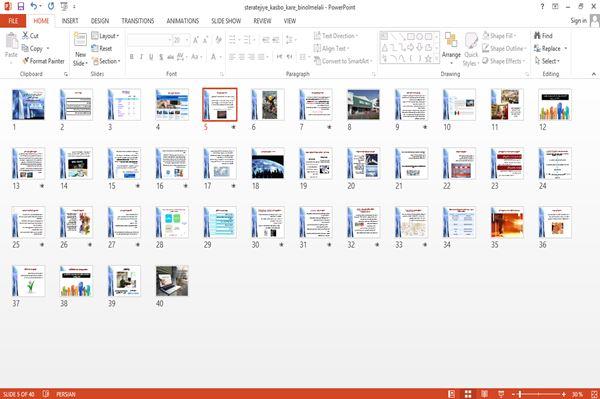Reset slide layout with Reset

pyautogui.click(x=102, y=49)
